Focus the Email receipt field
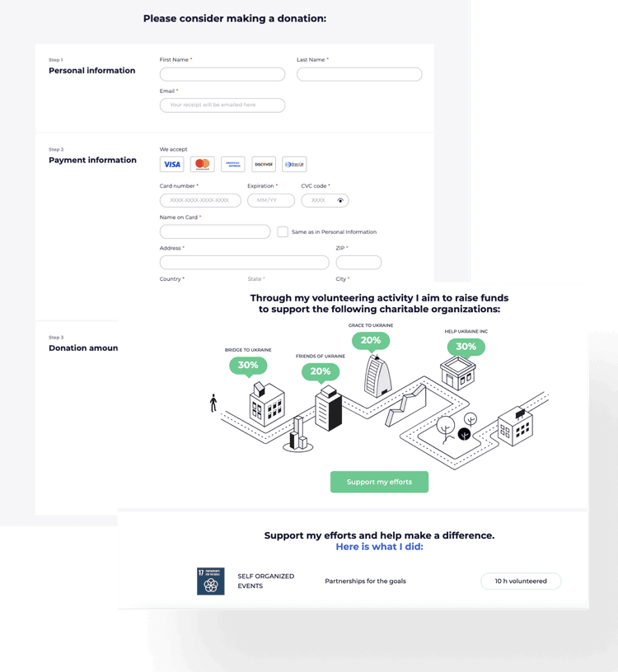Viewport: 618px width, 672px height. [x=222, y=105]
